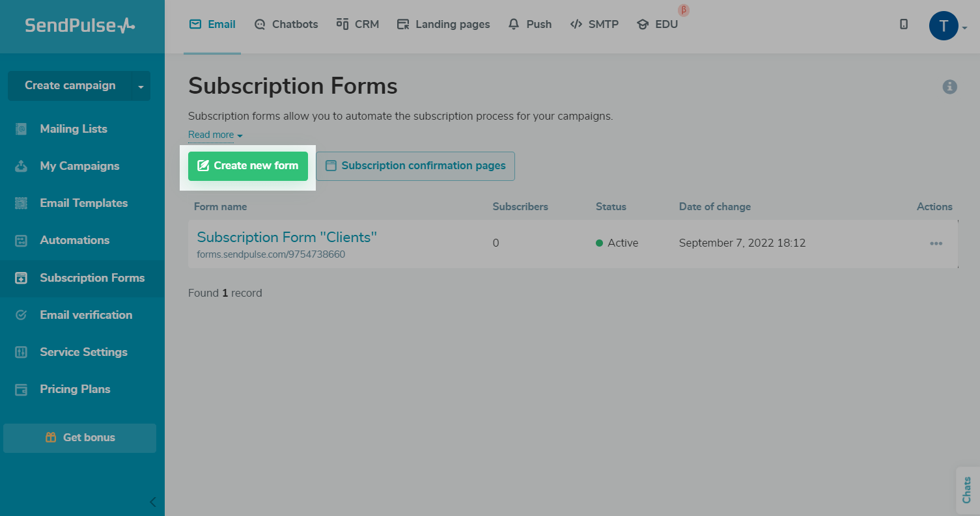Select the SMTP tab
The width and height of the screenshot is (980, 516).
pos(594,25)
